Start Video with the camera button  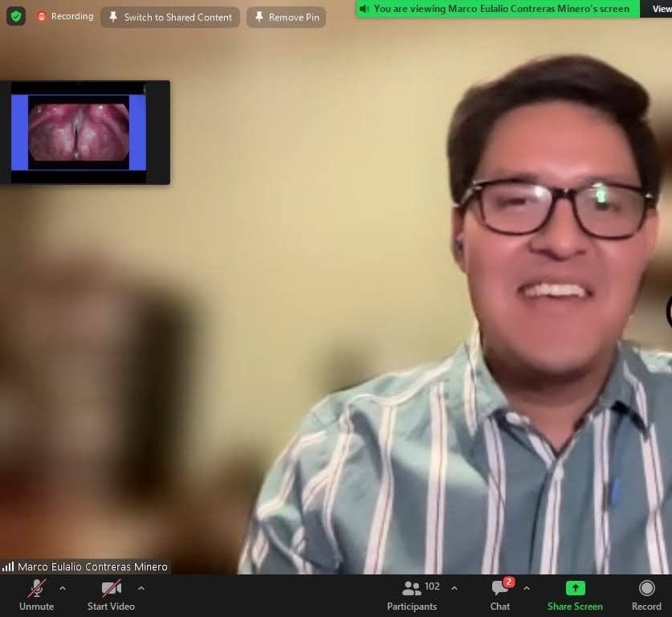pos(111,594)
